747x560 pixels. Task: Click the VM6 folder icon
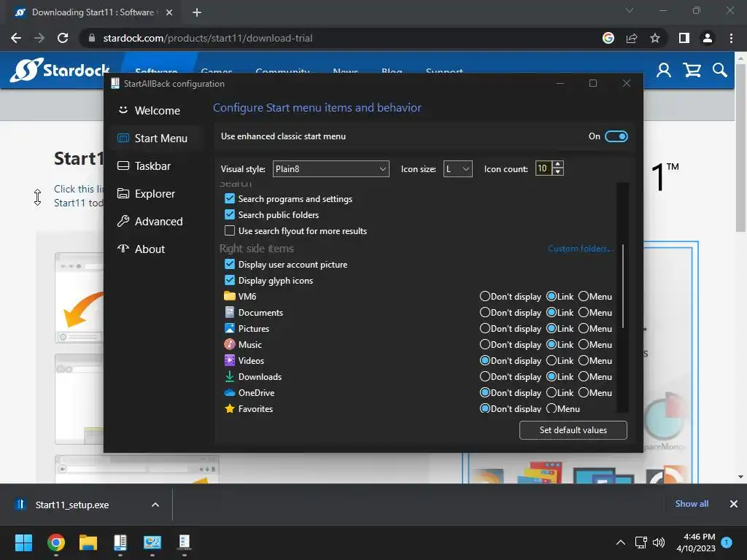coord(230,296)
